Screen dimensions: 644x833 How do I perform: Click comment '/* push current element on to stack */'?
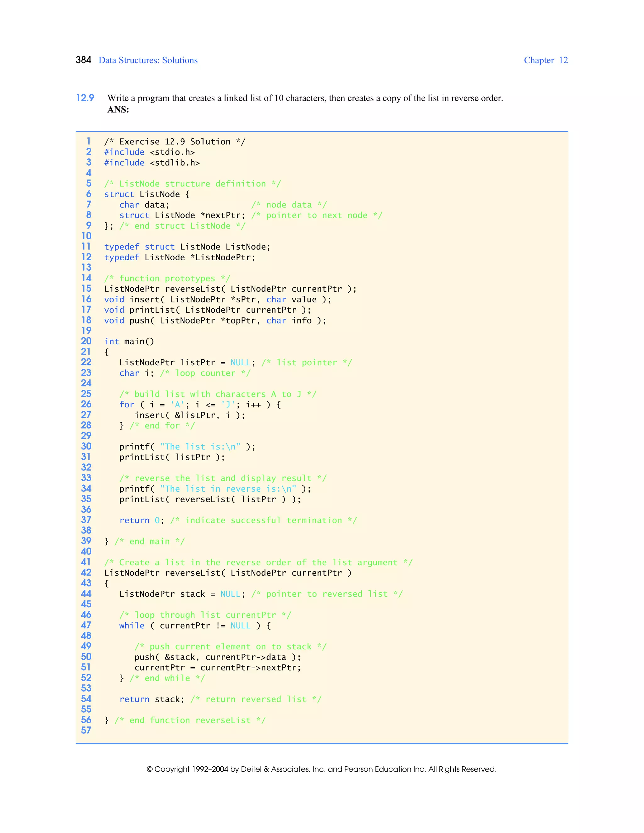[230, 647]
